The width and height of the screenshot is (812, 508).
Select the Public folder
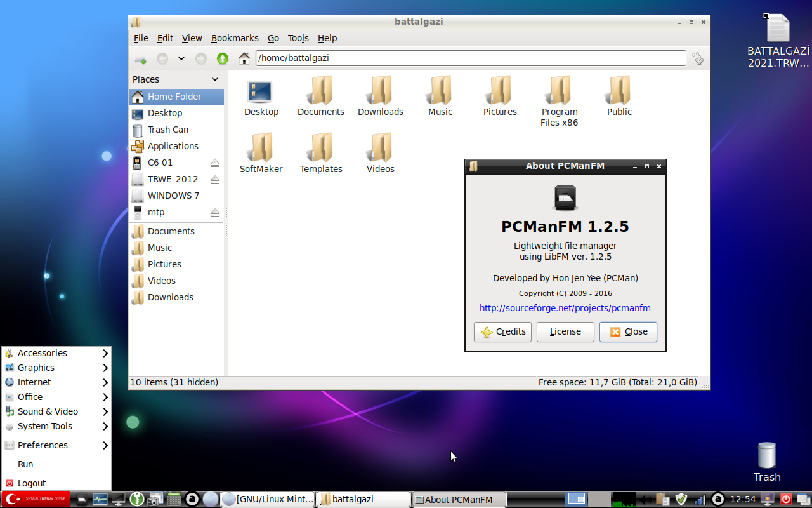[x=619, y=97]
